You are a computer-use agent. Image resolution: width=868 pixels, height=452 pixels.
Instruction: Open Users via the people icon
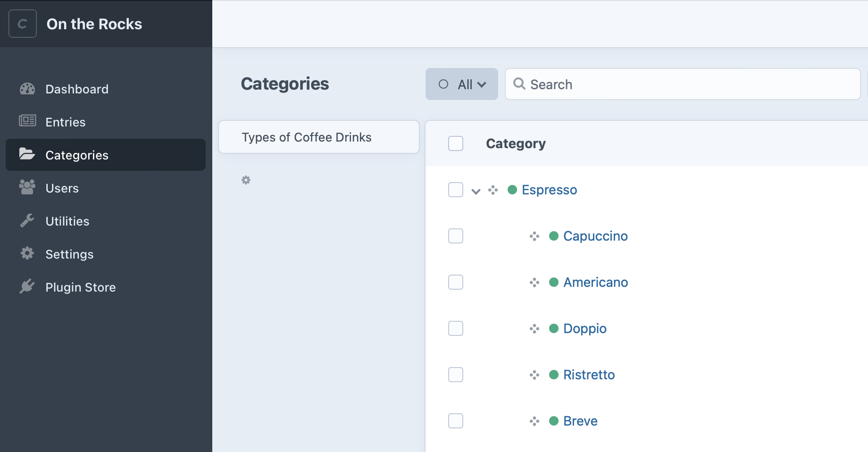[x=27, y=188]
